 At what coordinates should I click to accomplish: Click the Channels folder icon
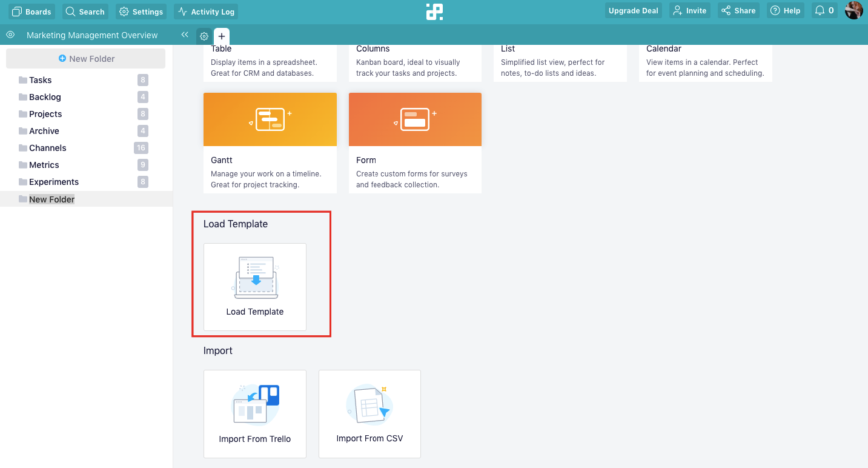click(23, 148)
